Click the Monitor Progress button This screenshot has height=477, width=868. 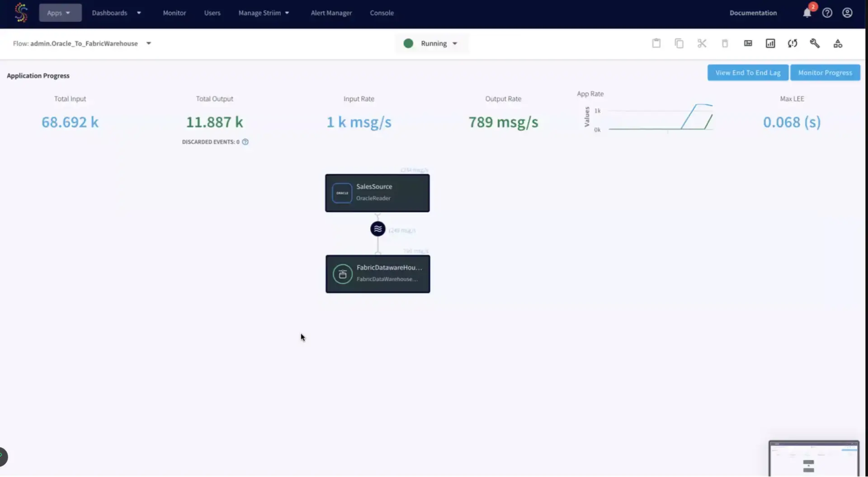825,72
